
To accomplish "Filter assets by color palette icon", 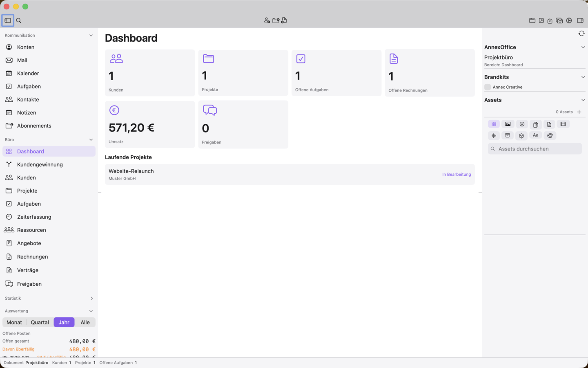I will click(550, 135).
